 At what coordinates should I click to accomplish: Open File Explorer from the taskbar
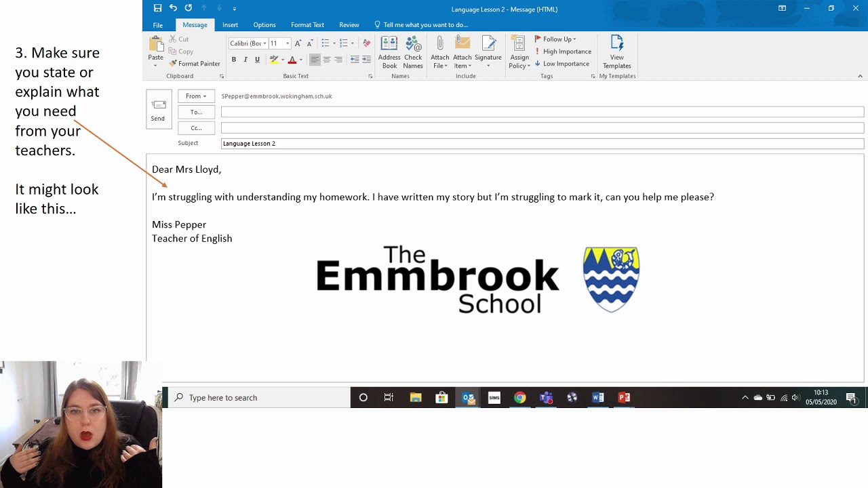[415, 398]
